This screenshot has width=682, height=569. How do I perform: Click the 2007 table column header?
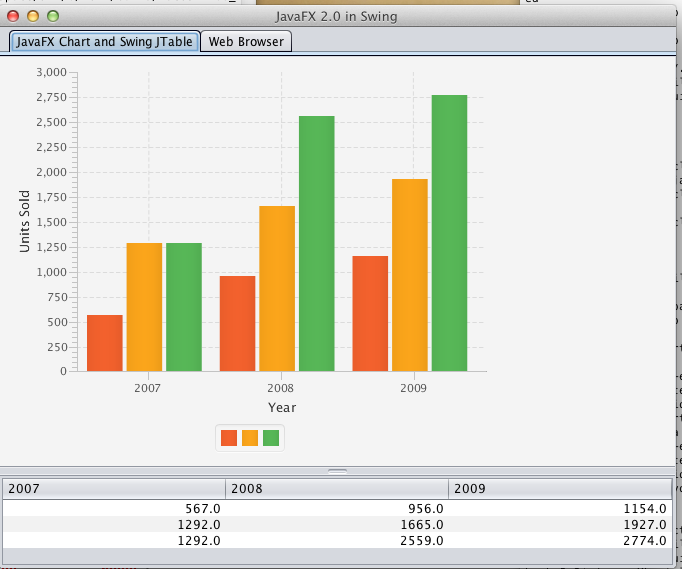pos(114,489)
